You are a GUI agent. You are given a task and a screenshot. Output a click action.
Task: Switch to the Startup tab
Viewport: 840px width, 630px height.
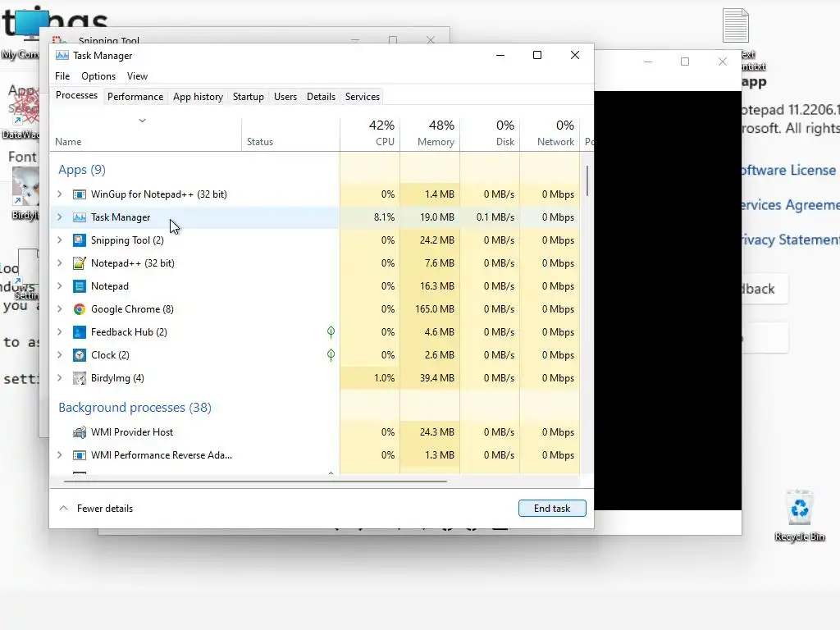click(248, 97)
